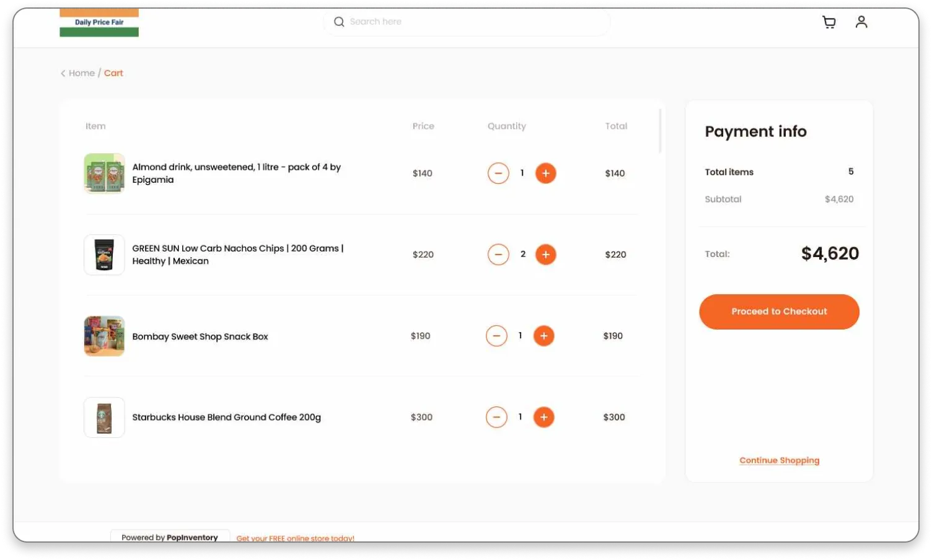Click the 'Almond drink, unsweetened' product name
Viewport: 932px width, 560px height.
pyautogui.click(x=237, y=173)
